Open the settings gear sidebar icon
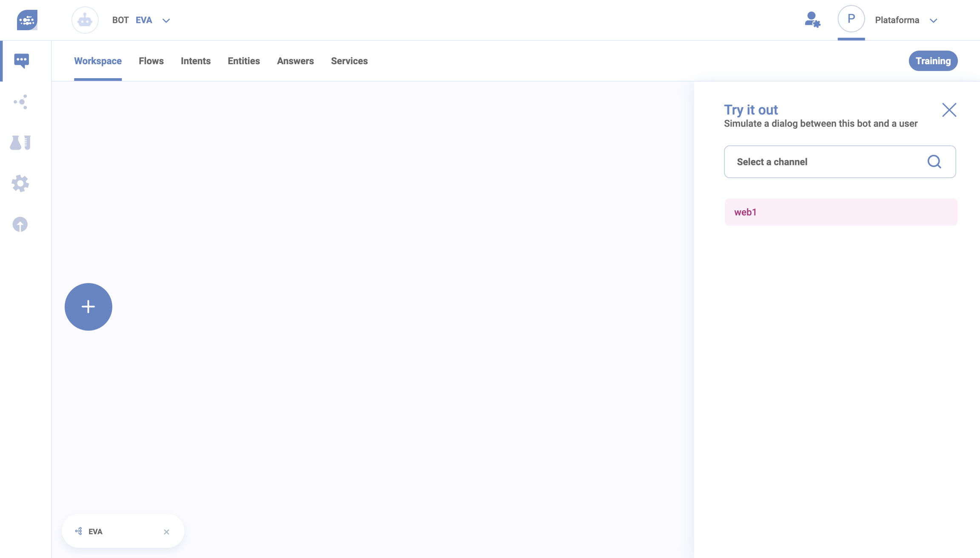Viewport: 980px width, 558px height. point(20,183)
